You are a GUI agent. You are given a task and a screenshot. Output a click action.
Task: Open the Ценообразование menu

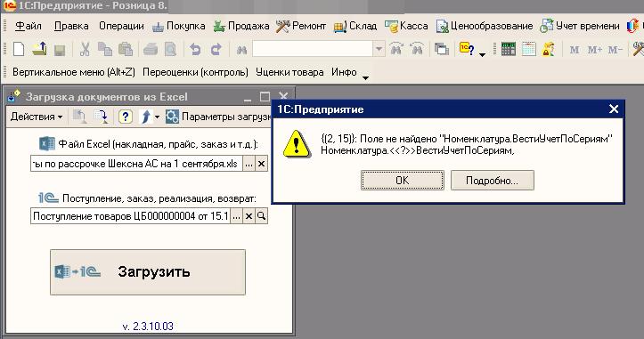point(485,26)
